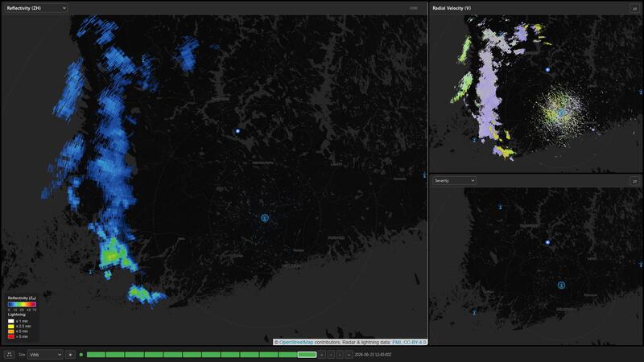644x362 pixels.
Task: Click the glowing blue dot in Severity map
Action: tap(547, 243)
